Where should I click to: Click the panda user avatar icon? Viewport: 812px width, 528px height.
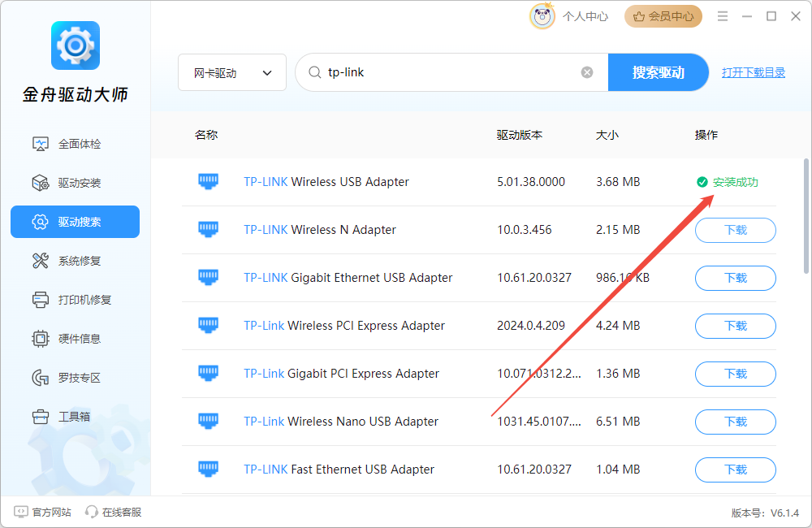[x=542, y=16]
